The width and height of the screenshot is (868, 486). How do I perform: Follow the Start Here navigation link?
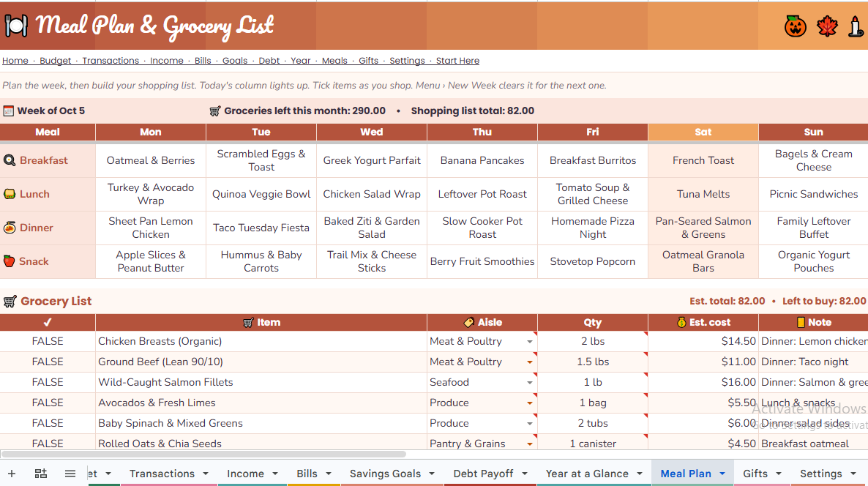point(458,61)
